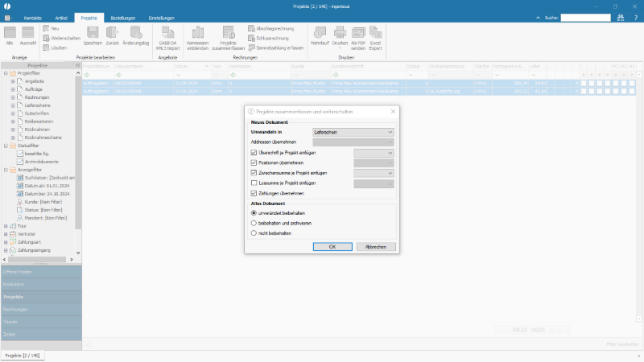Collapse the Statusfilter tree node
The image size is (644, 362).
click(6, 146)
